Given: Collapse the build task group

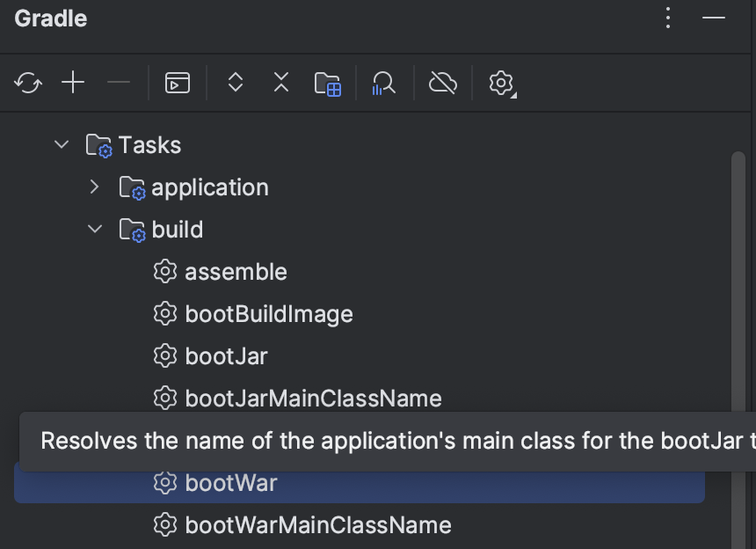Looking at the screenshot, I should [95, 229].
